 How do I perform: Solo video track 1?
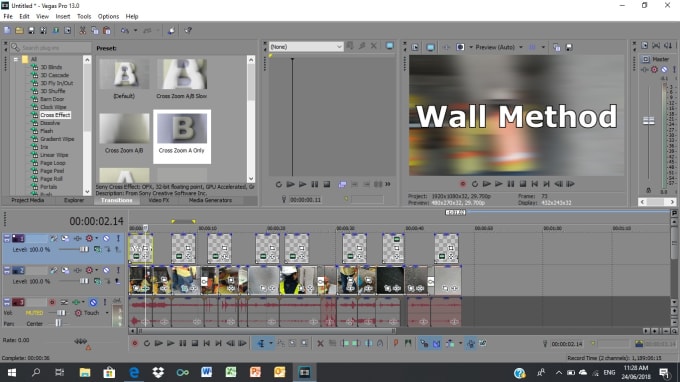tap(118, 238)
